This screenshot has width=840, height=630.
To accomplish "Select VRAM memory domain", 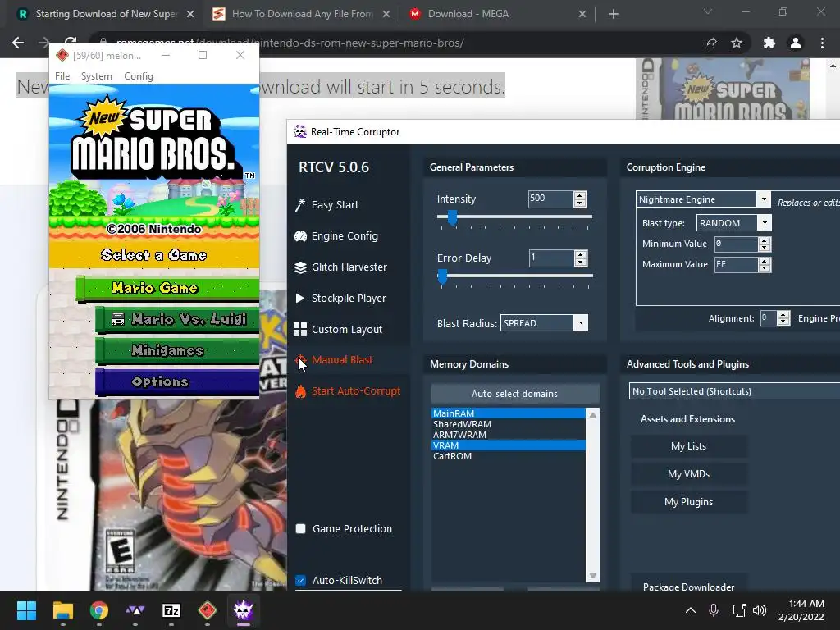I will [509, 445].
